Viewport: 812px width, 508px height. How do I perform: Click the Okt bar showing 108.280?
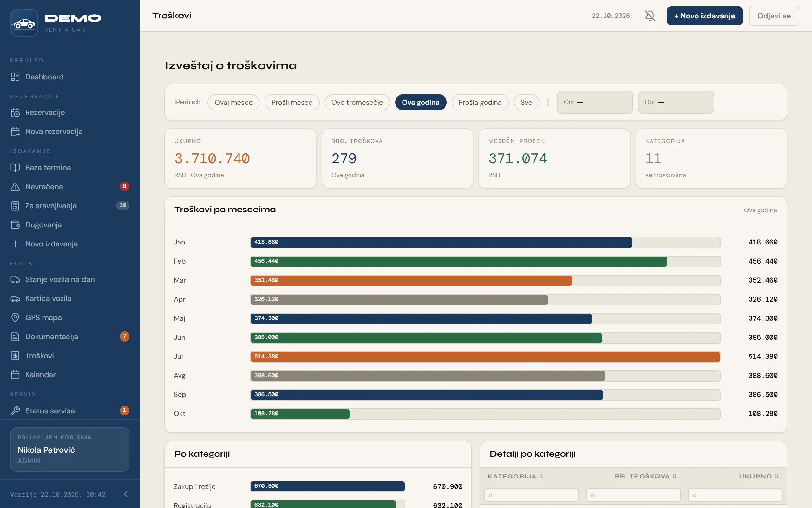click(300, 414)
